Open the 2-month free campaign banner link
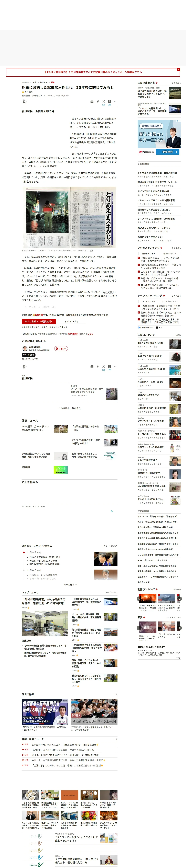 (x=93, y=72)
